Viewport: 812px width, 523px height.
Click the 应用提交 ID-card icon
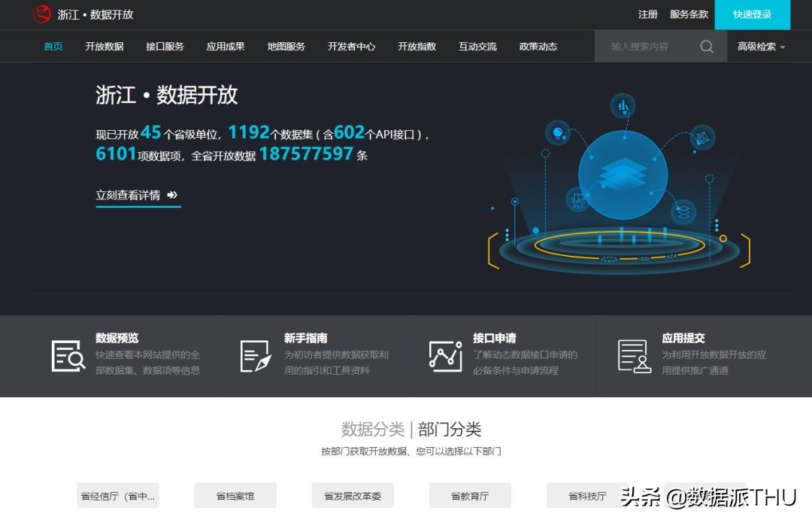coord(634,356)
